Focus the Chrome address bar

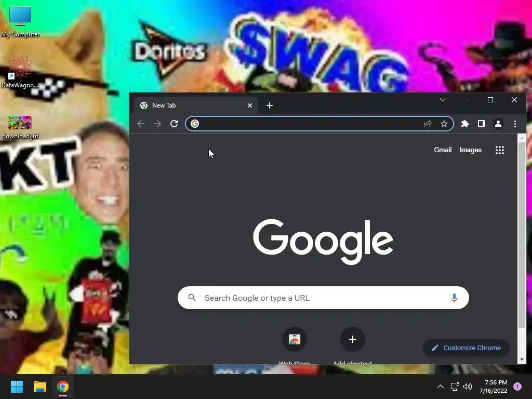click(320, 124)
